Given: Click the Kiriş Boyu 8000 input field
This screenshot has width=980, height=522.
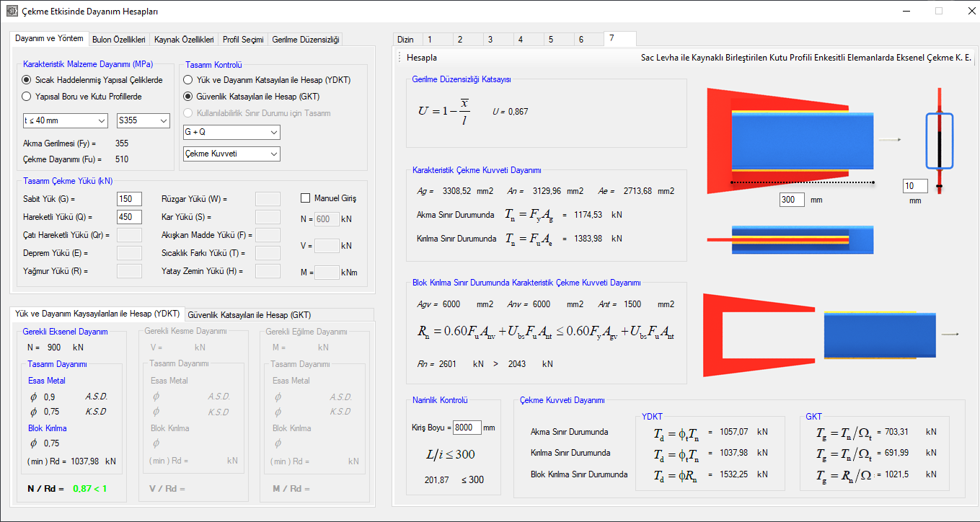Looking at the screenshot, I should pos(467,428).
